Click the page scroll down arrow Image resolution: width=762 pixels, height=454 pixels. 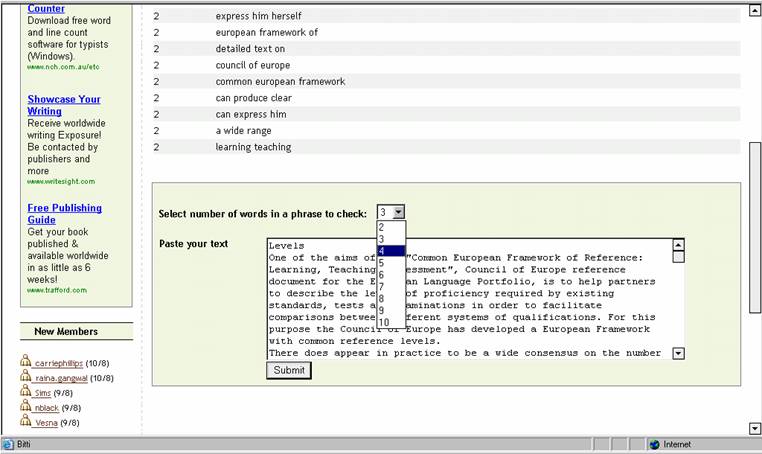755,428
